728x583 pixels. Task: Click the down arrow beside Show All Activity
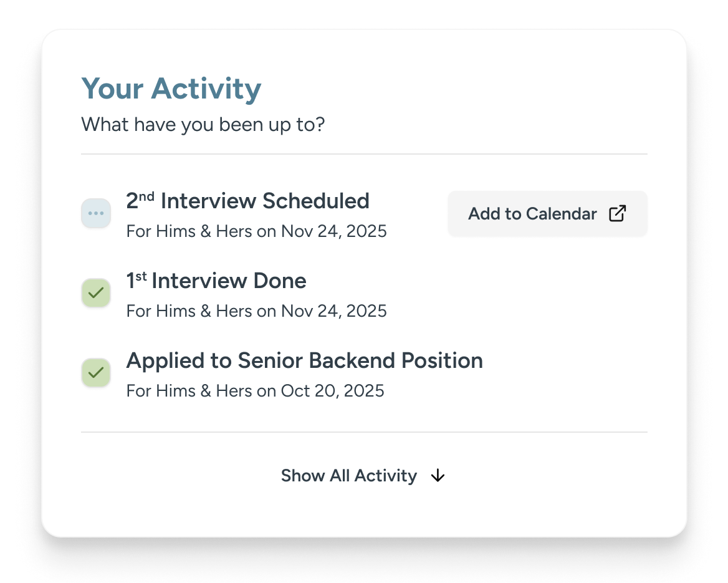point(438,476)
